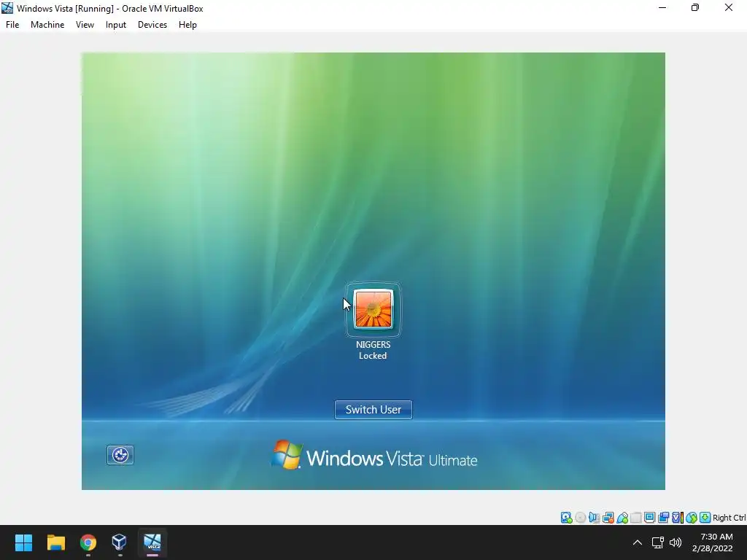This screenshot has width=747, height=560.
Task: Open the Machine menu
Action: coord(47,25)
